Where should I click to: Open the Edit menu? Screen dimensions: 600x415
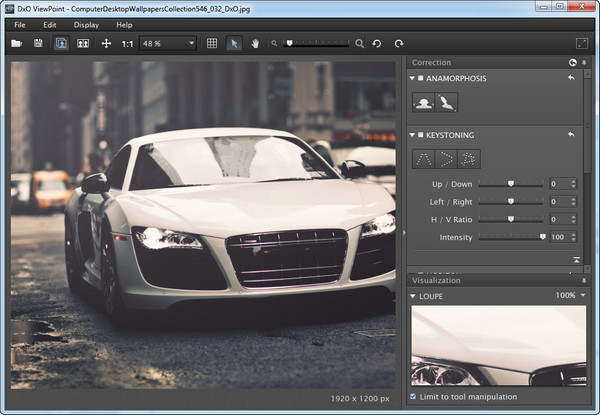tap(50, 24)
